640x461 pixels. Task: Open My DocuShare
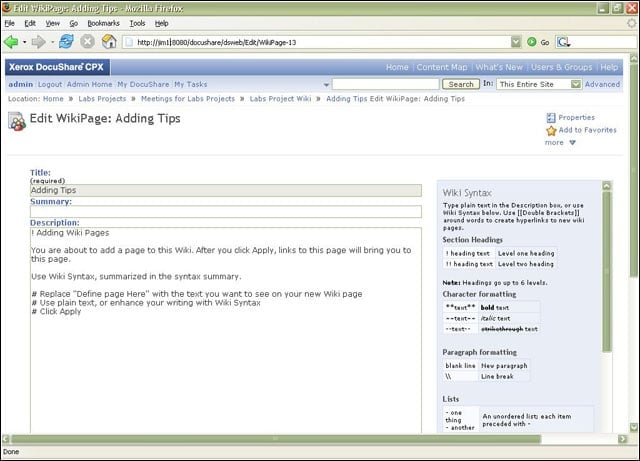pos(143,84)
